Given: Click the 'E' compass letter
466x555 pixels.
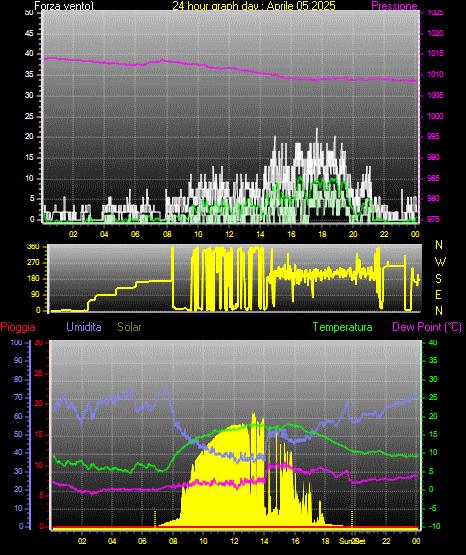Looking at the screenshot, I should pyautogui.click(x=438, y=294).
